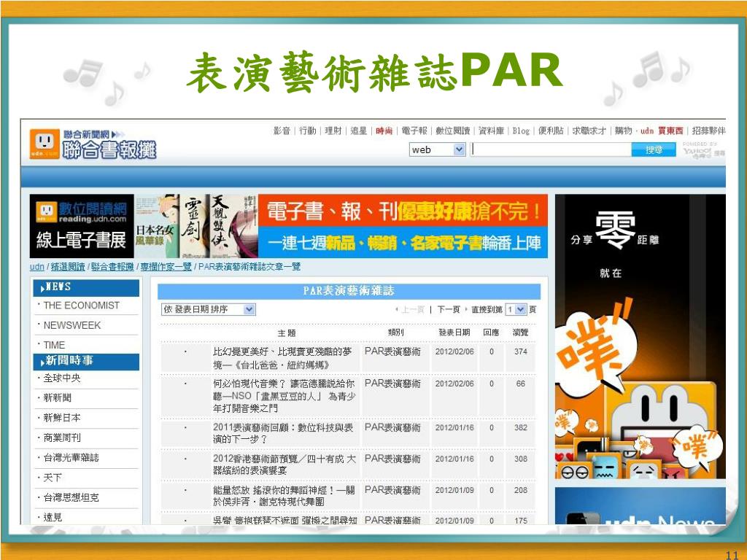Select 全球中央 in sidebar
Viewport: 747px width, 560px height.
point(62,378)
